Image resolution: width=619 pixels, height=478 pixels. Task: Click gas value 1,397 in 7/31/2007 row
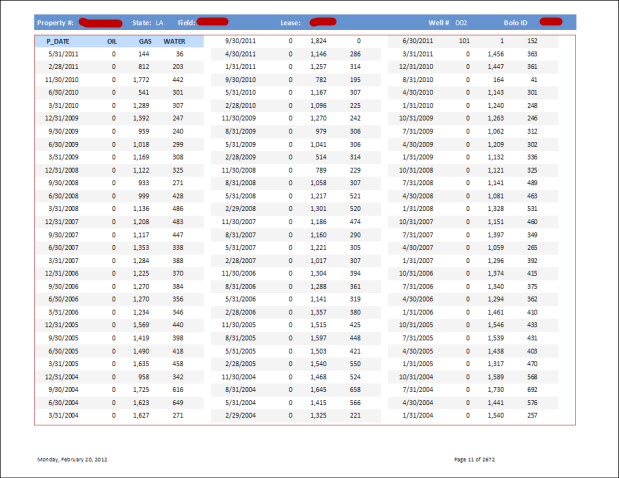tap(495, 235)
